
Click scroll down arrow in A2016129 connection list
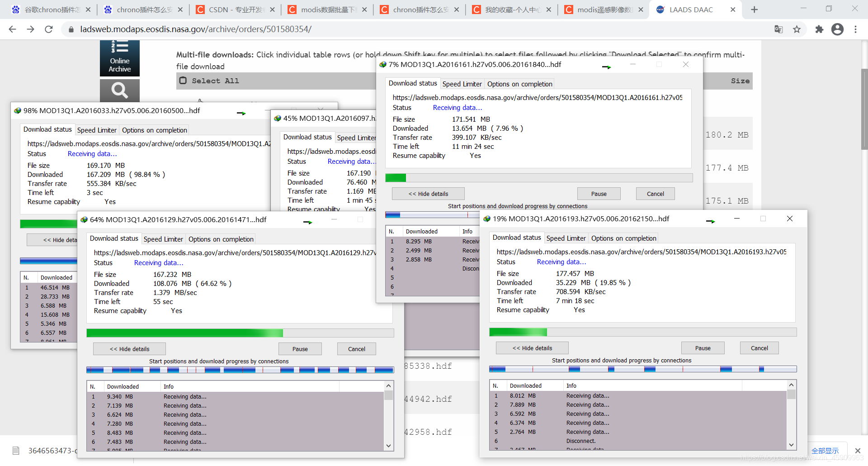pyautogui.click(x=388, y=446)
